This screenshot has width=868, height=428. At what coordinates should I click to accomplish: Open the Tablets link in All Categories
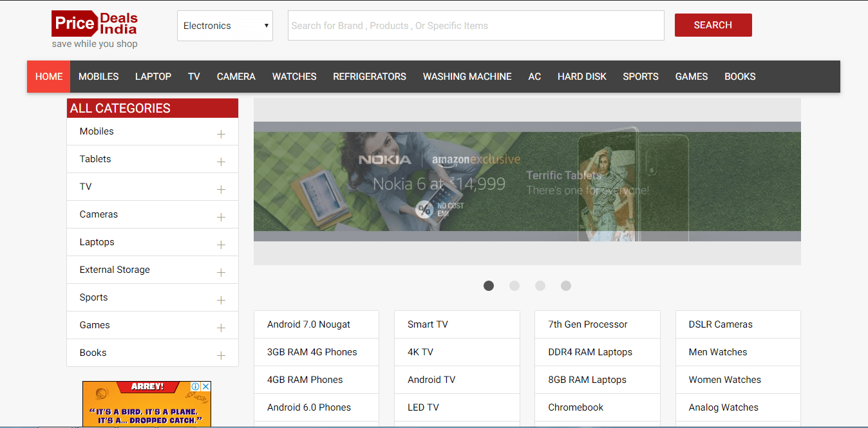coord(95,159)
